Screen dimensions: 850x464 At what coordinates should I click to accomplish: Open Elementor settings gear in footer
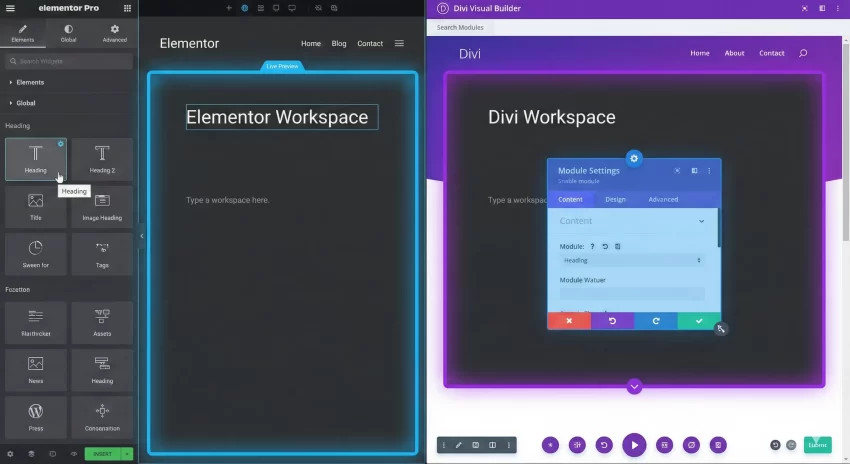coord(10,454)
